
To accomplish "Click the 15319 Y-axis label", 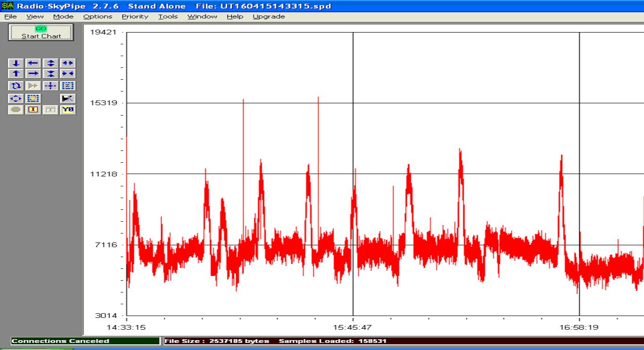I will coord(104,103).
